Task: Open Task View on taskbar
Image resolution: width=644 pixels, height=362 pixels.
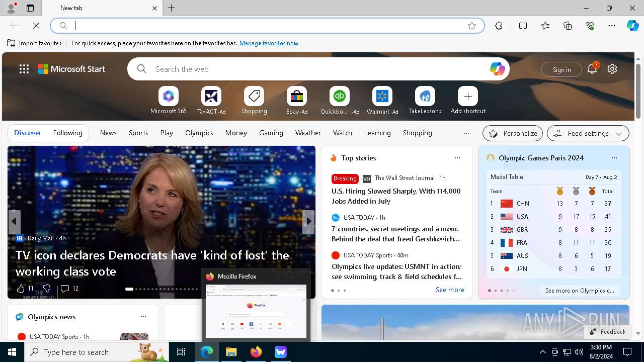Action: click(181, 352)
